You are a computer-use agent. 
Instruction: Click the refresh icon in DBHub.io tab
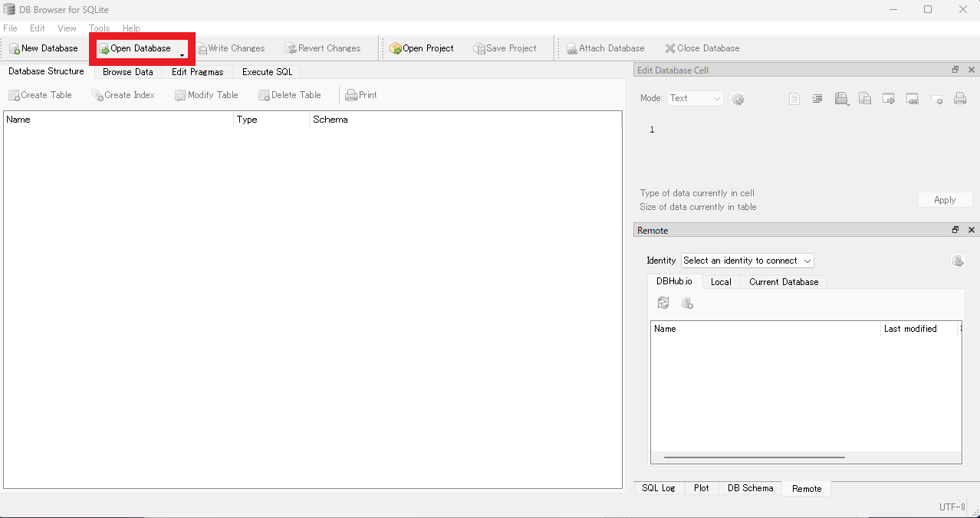pyautogui.click(x=663, y=303)
